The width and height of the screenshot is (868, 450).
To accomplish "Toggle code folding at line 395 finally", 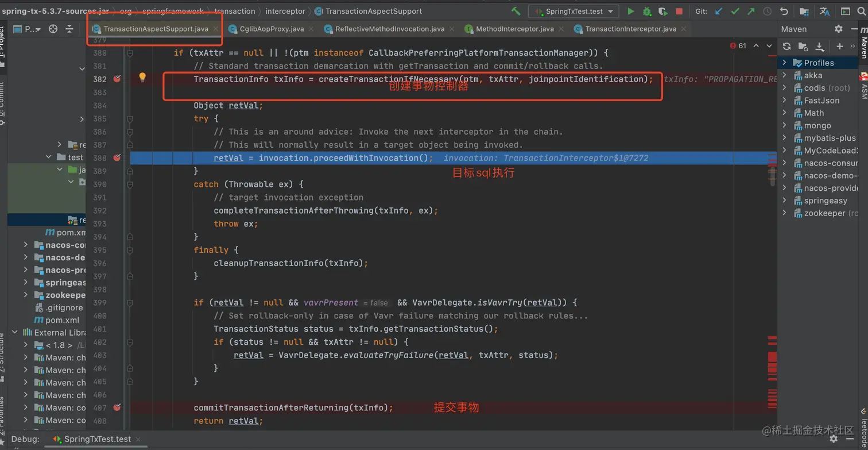I will coord(130,250).
